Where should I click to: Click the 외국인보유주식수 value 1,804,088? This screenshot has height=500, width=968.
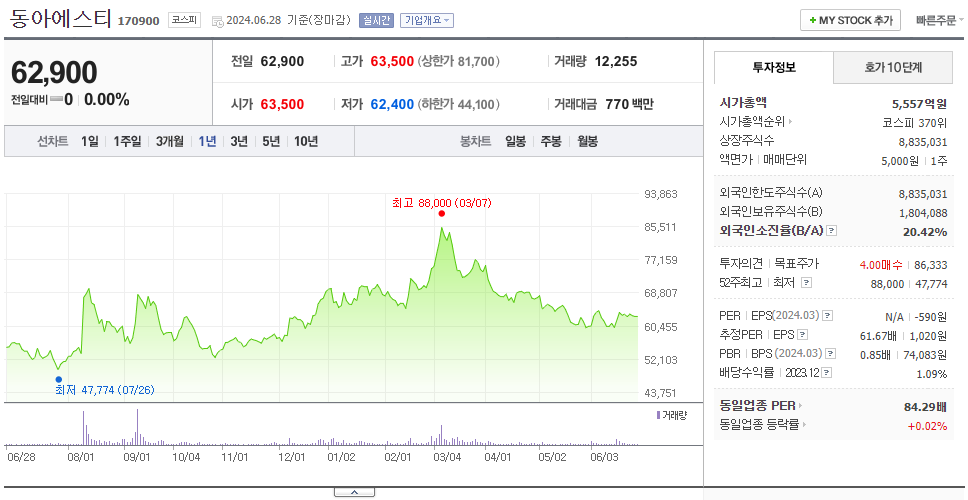click(923, 212)
